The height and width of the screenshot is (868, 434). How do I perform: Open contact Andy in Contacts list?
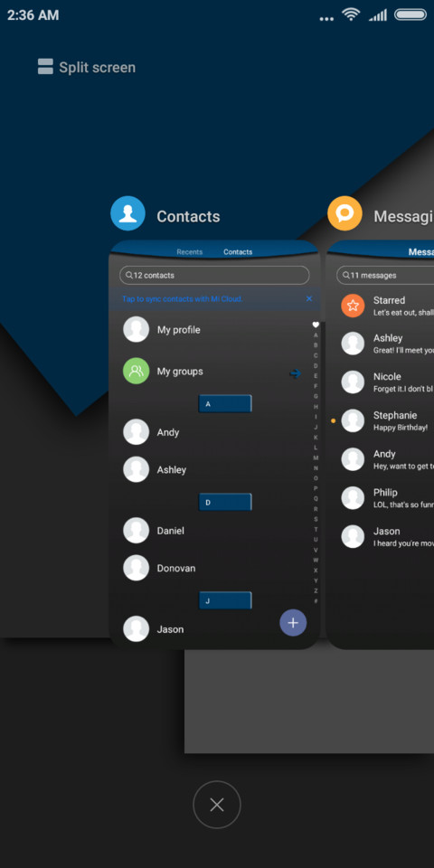click(214, 432)
